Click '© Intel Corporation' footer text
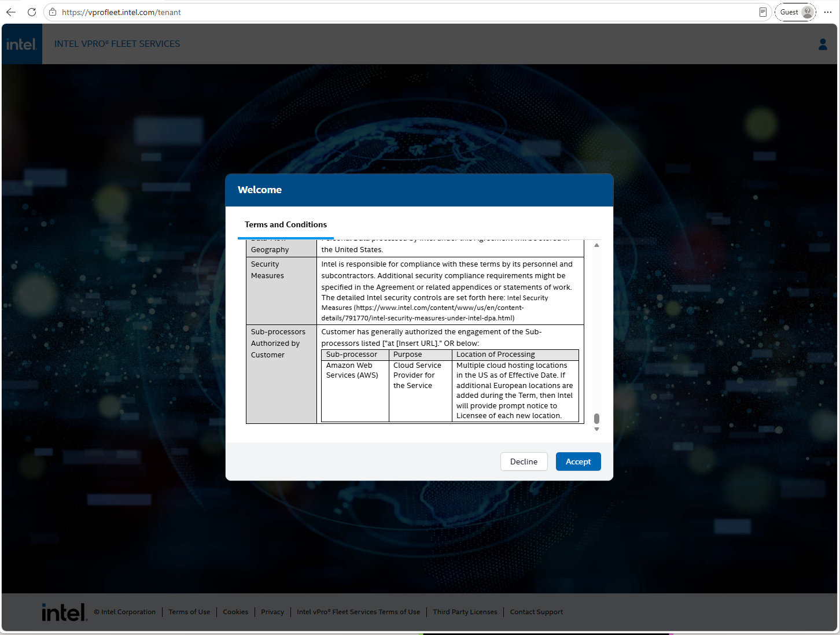The width and height of the screenshot is (840, 635). (x=124, y=612)
